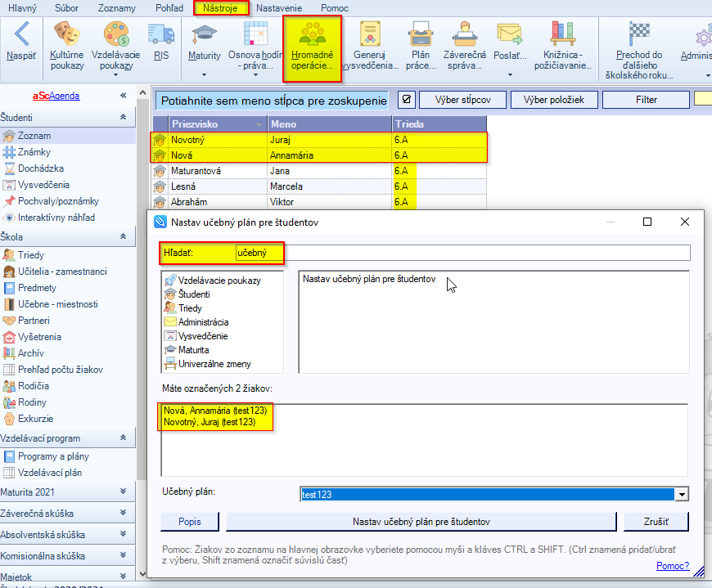Click the Hľadať search field

click(x=462, y=253)
